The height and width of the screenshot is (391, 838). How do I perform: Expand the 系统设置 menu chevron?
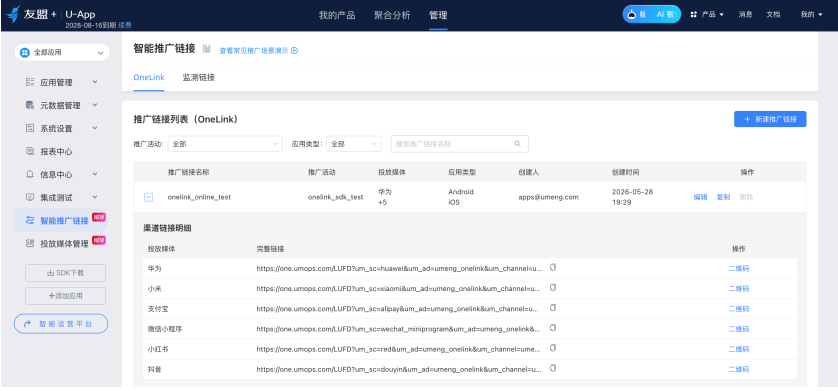[95, 128]
